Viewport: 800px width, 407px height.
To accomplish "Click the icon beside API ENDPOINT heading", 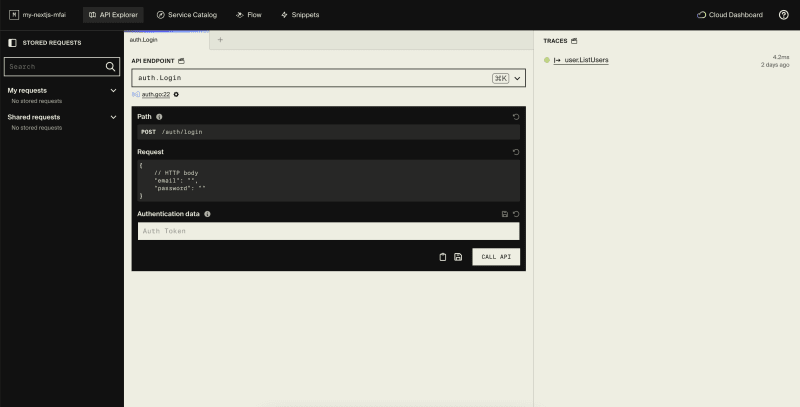I will [x=181, y=61].
